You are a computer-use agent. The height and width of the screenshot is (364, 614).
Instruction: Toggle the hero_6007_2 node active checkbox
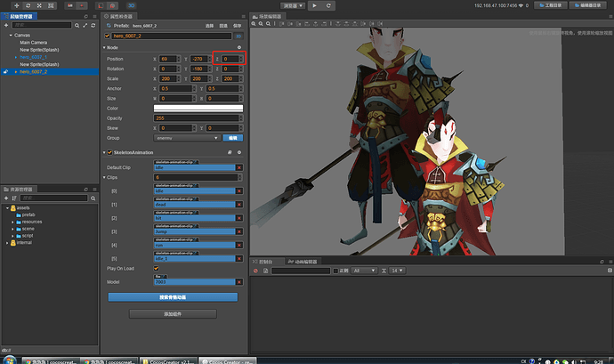pyautogui.click(x=109, y=36)
